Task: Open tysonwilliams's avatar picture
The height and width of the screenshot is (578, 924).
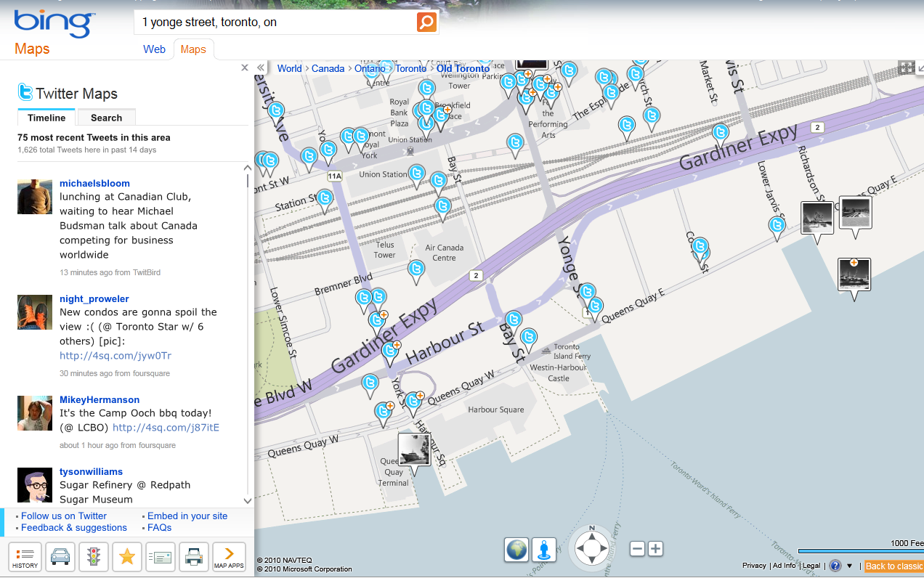Action: 35,485
